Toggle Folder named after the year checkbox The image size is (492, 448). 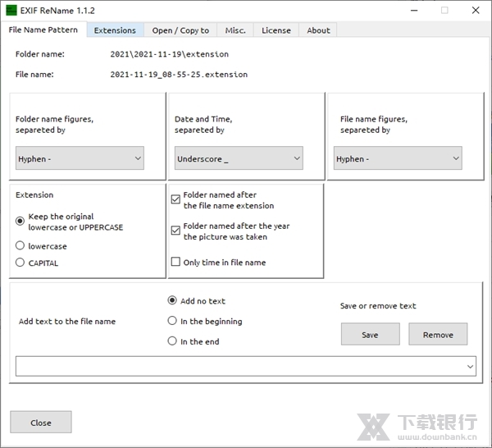tap(175, 231)
